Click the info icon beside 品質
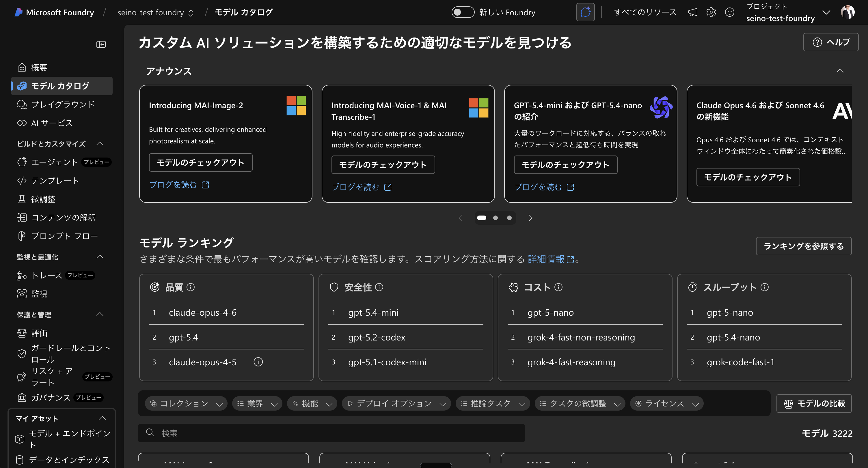This screenshot has width=868, height=468. (x=191, y=287)
